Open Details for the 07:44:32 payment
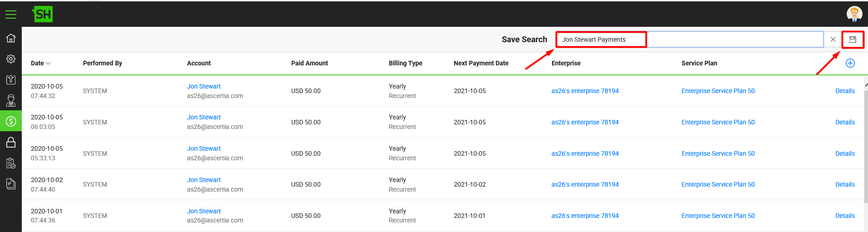This screenshot has width=868, height=232. coord(845,91)
